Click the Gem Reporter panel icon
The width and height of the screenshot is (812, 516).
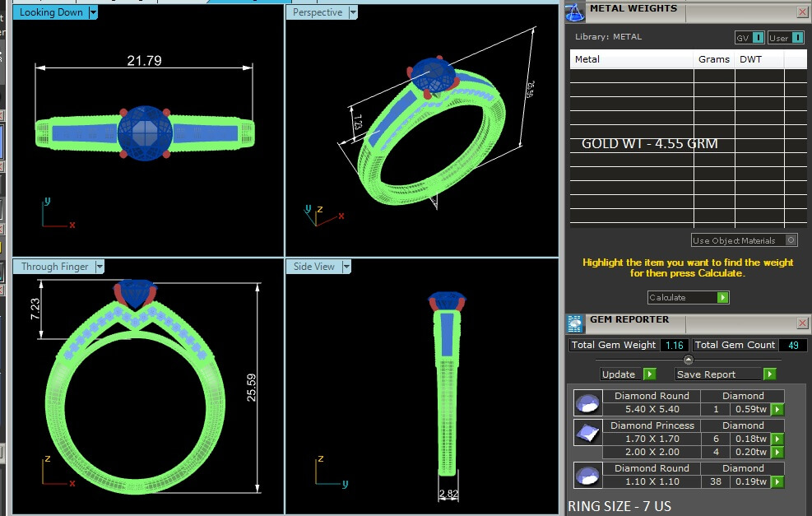[575, 323]
